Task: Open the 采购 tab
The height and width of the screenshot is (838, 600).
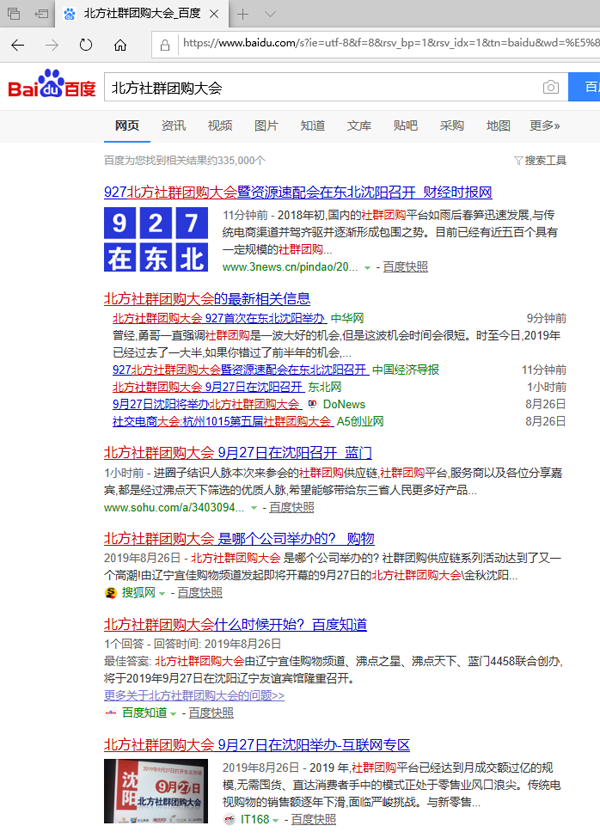Action: tap(452, 126)
